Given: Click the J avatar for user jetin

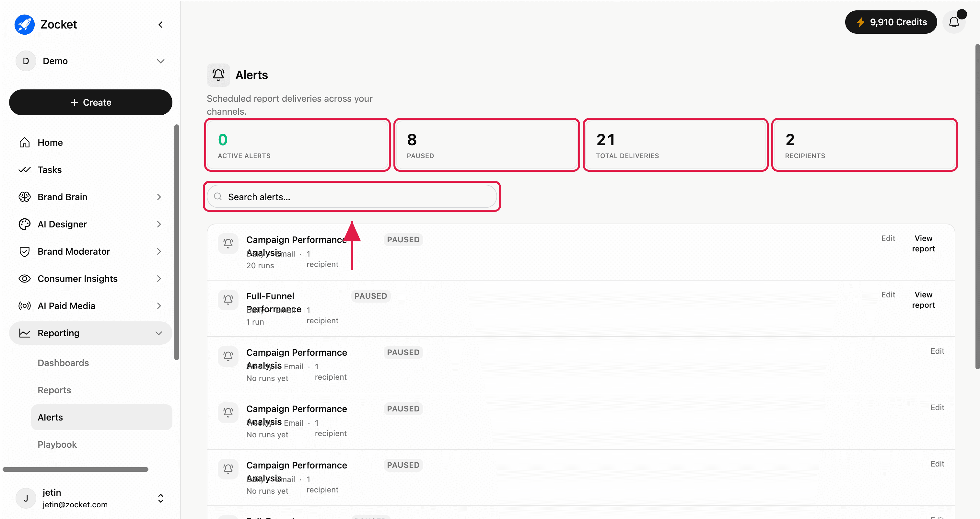Looking at the screenshot, I should (26, 498).
